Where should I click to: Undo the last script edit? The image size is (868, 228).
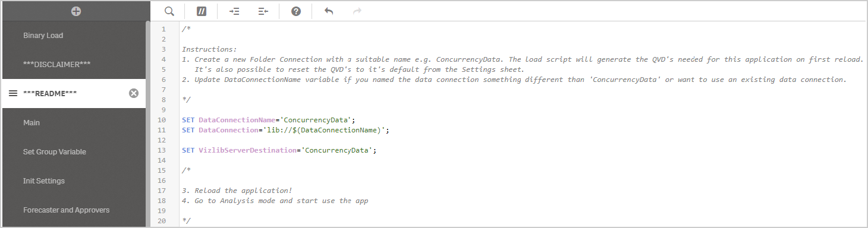pos(329,11)
